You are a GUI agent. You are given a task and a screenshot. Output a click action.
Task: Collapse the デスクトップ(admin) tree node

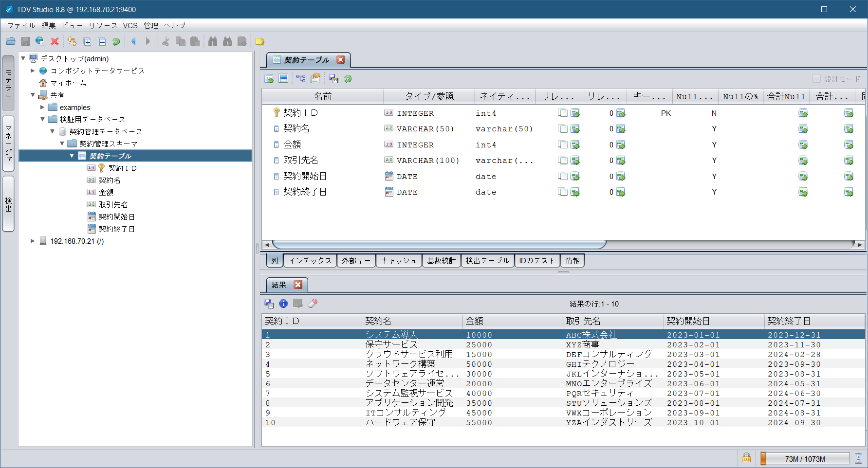coord(23,58)
